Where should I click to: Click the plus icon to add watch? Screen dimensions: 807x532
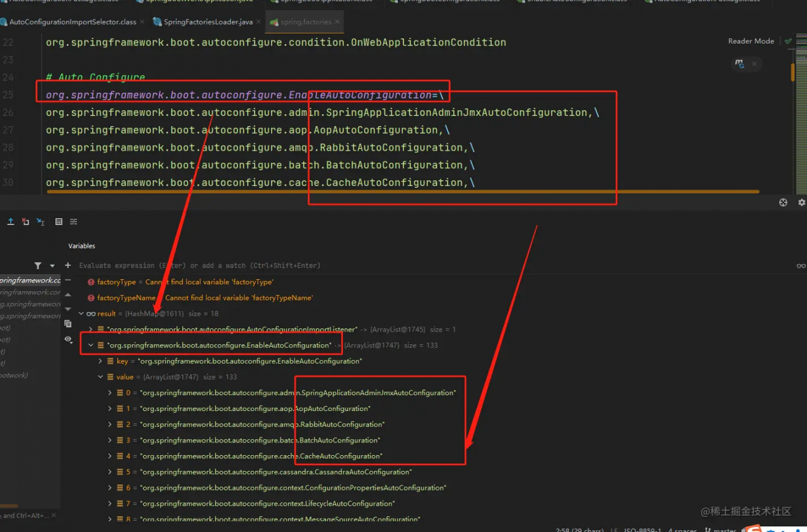click(x=68, y=265)
